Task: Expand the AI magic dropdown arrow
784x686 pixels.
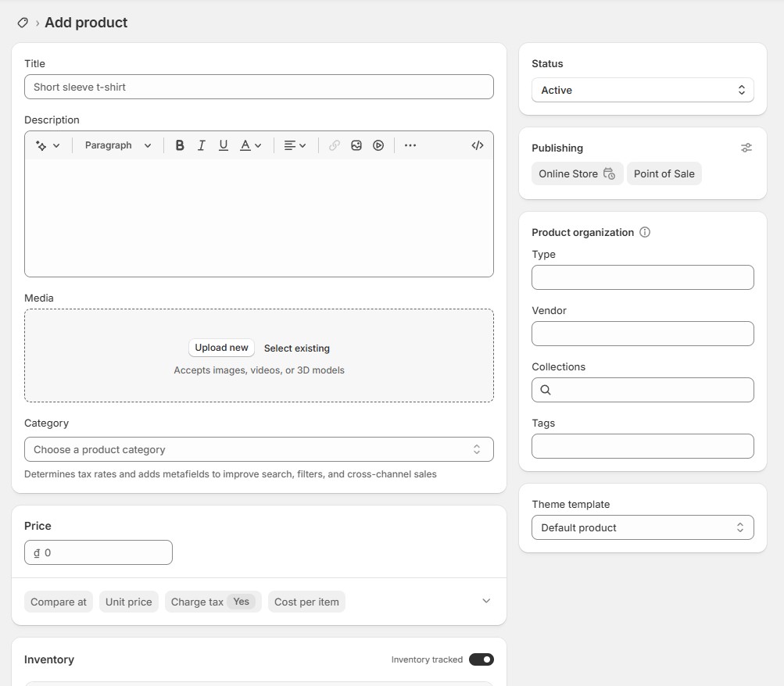Action: point(56,145)
